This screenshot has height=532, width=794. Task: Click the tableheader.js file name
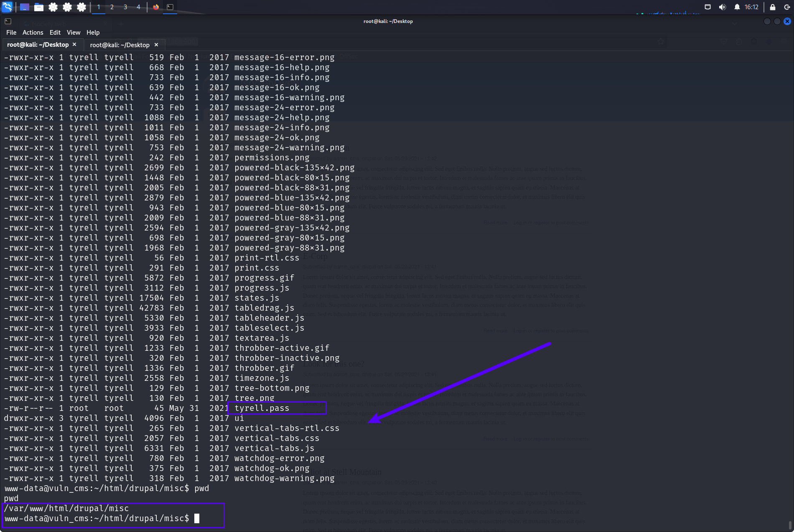pyautogui.click(x=270, y=318)
